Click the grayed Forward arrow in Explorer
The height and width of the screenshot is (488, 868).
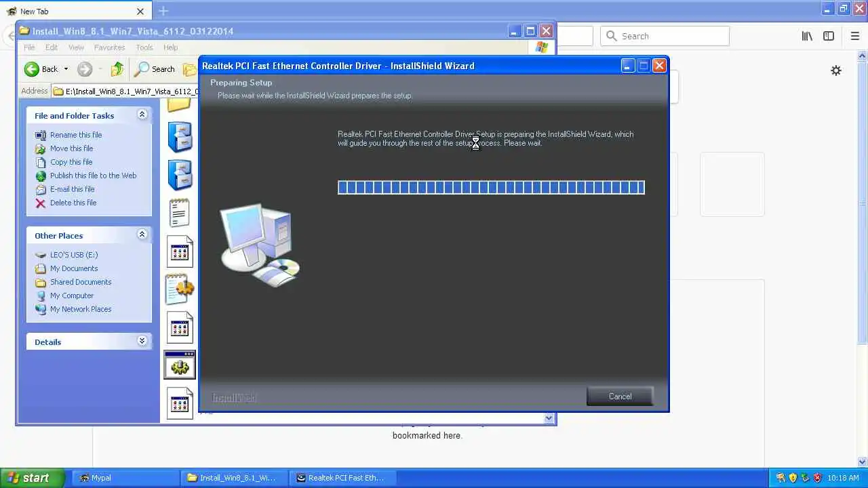tap(84, 69)
